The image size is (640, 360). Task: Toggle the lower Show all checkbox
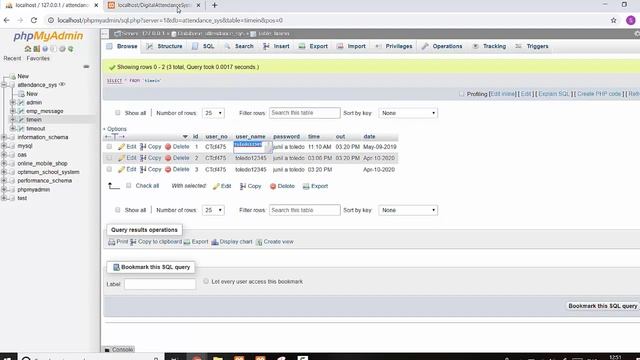(x=118, y=210)
